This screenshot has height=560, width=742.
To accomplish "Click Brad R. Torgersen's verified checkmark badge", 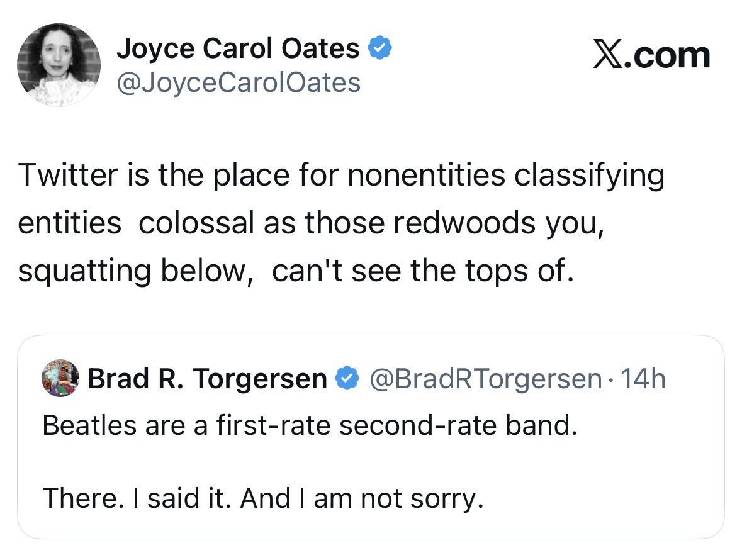I will (345, 379).
